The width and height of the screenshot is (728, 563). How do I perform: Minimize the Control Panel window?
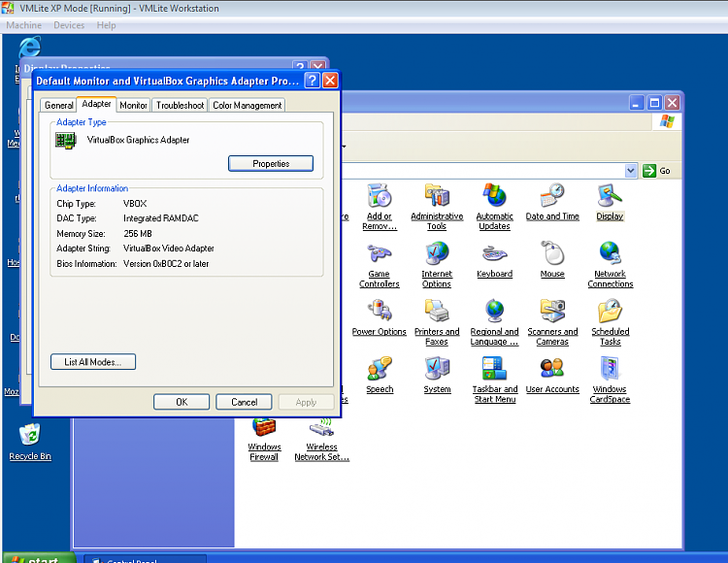click(637, 103)
